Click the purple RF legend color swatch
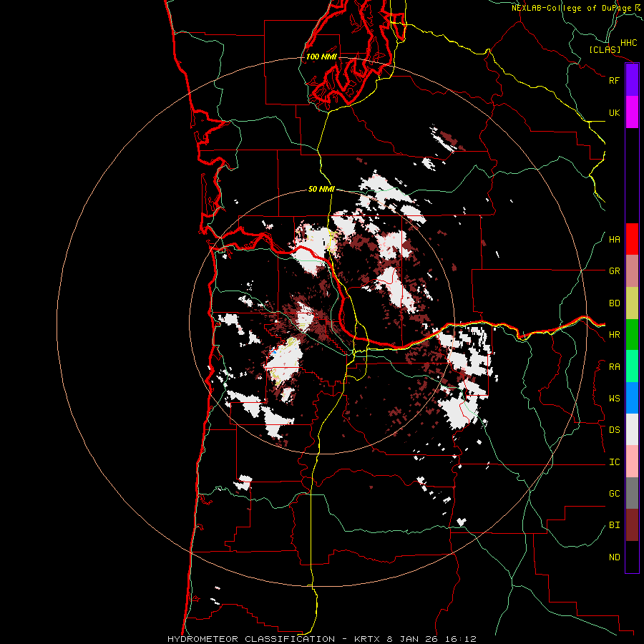 coord(632,80)
